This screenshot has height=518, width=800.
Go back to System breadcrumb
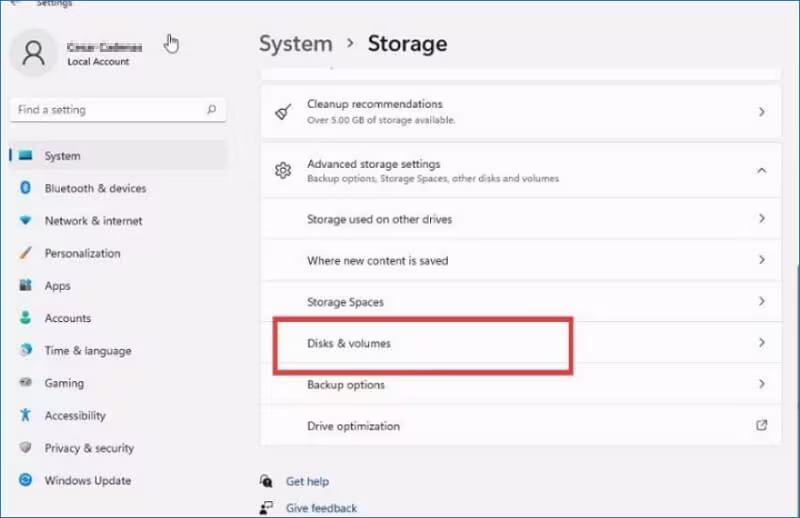point(295,44)
